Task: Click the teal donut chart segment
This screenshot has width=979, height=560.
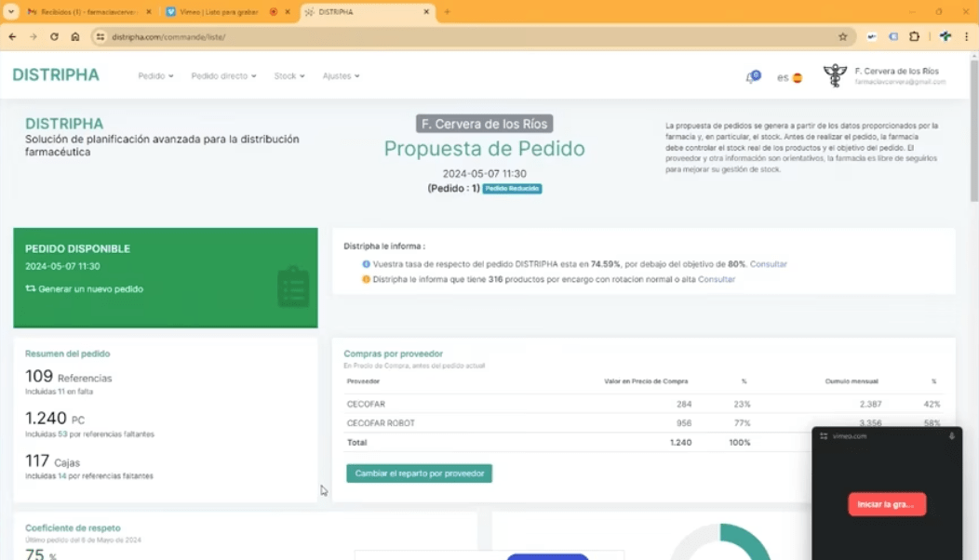Action: coord(749,540)
